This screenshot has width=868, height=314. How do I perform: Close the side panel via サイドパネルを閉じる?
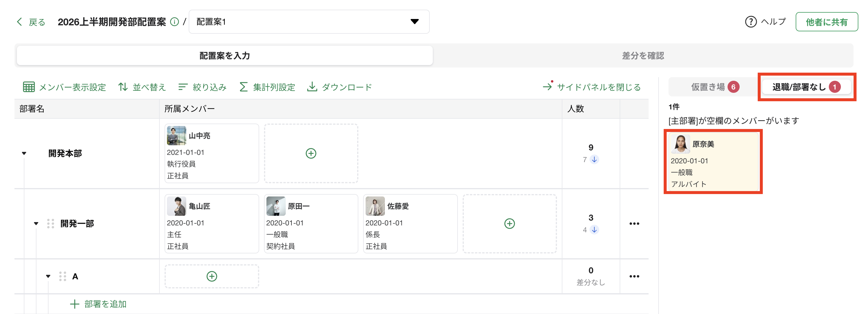592,87
